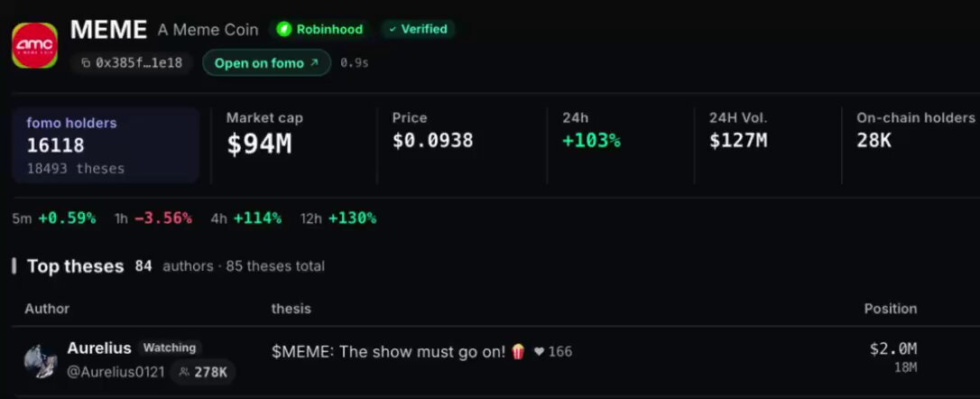The height and width of the screenshot is (399, 980).
Task: Click the heart icon with 166 likes
Action: [x=539, y=351]
